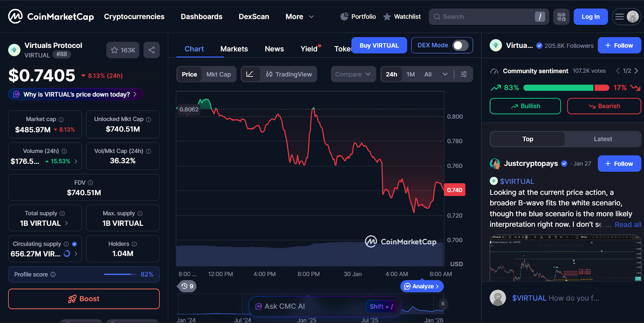
Task: Open the CoinMarketCap home logo
Action: pos(51,17)
